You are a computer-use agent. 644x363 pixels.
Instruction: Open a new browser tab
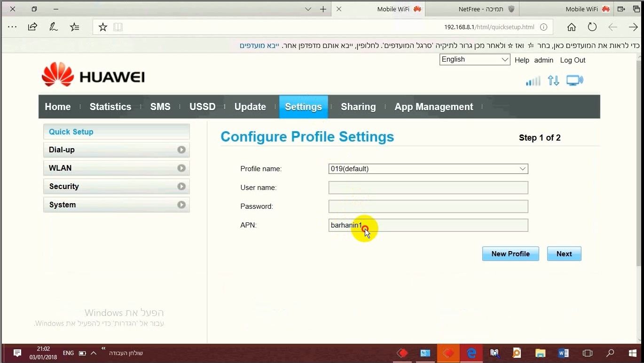pyautogui.click(x=323, y=9)
